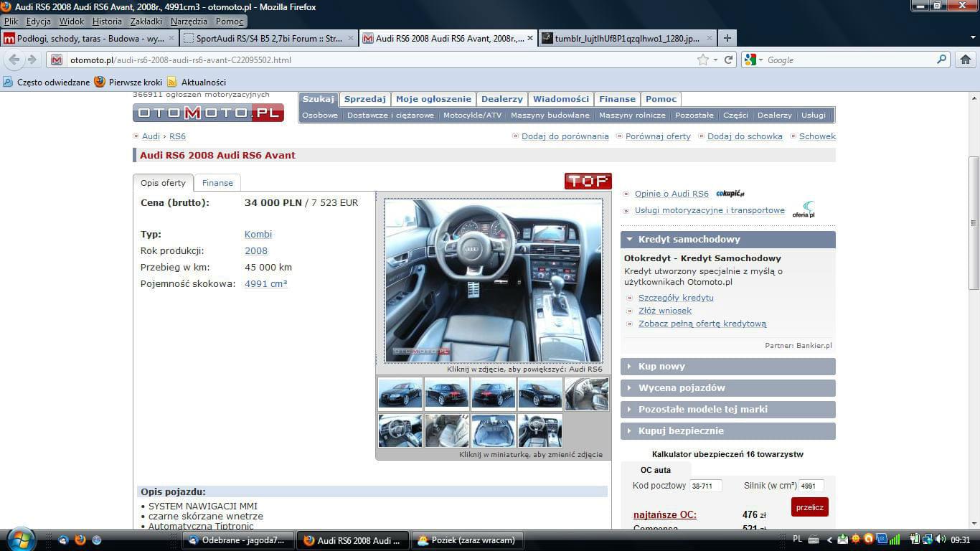Image resolution: width=980 pixels, height=551 pixels.
Task: Click Dodaj do porównania link
Action: 565,136
